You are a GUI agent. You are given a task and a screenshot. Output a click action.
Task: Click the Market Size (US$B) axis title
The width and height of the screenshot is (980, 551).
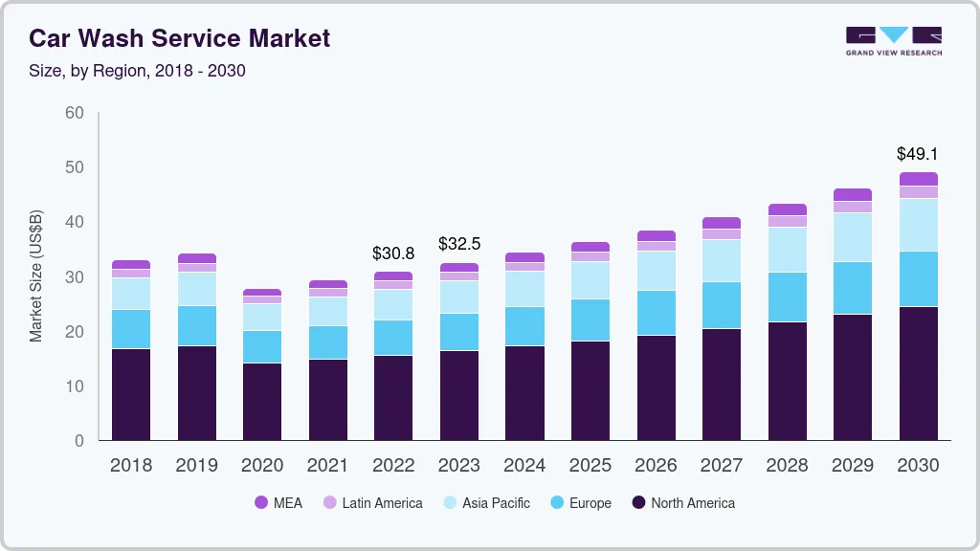(x=35, y=275)
